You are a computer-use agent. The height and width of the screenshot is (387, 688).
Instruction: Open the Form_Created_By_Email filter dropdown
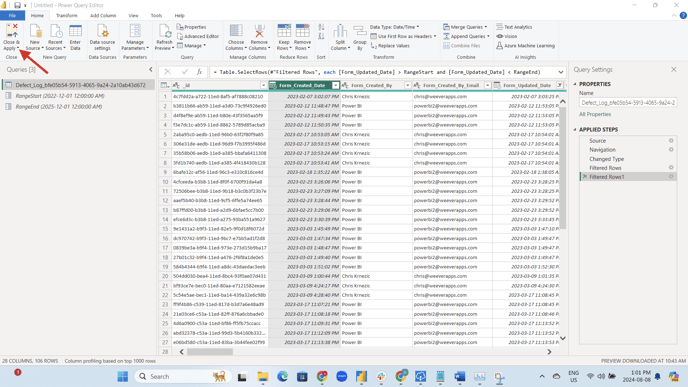pos(487,85)
